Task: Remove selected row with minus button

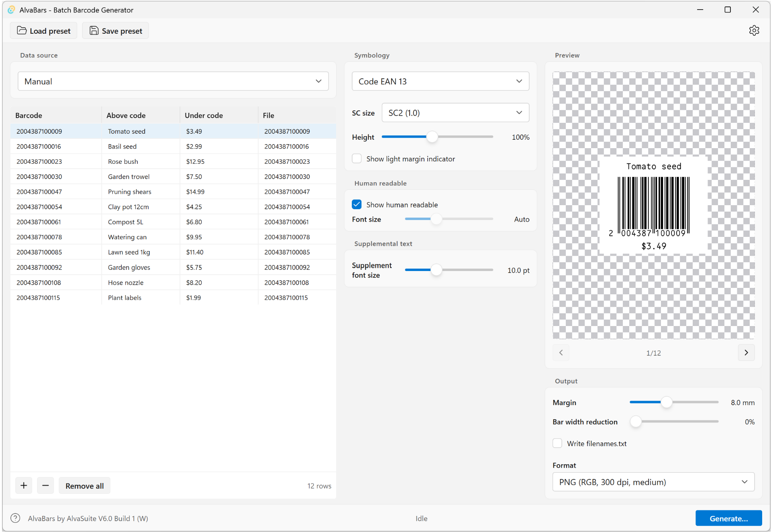Action: (x=45, y=485)
